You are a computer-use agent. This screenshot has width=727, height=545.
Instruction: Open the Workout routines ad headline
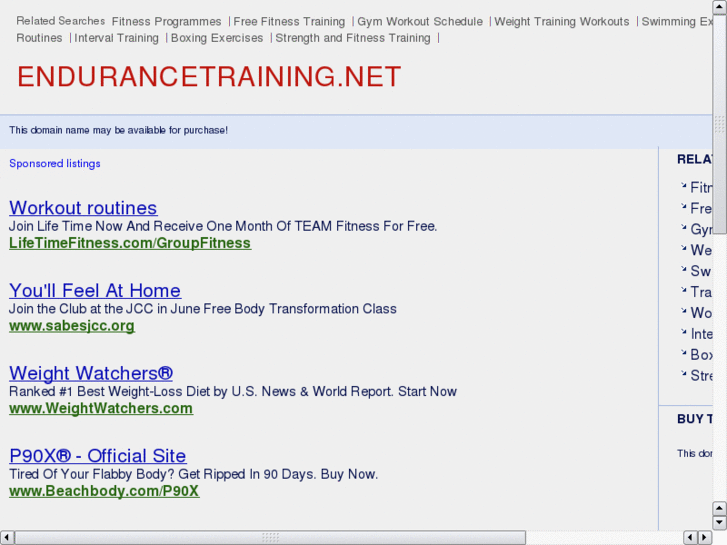click(x=83, y=208)
